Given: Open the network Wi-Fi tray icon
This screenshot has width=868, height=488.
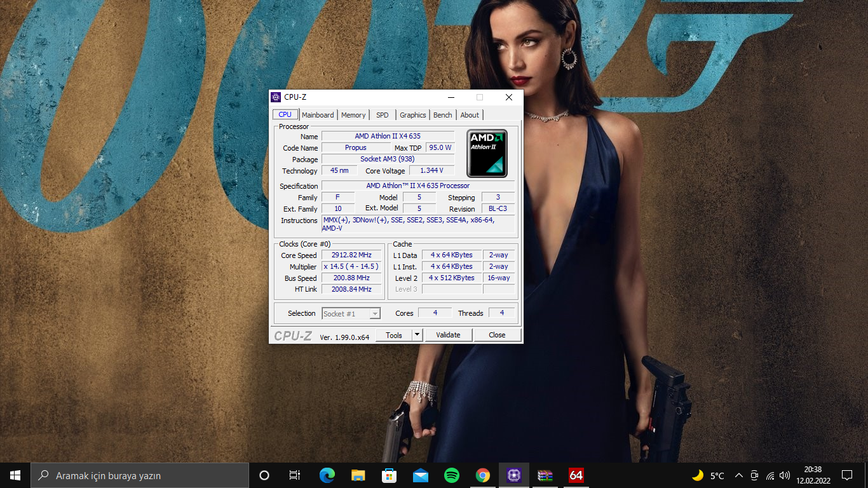Looking at the screenshot, I should 770,475.
